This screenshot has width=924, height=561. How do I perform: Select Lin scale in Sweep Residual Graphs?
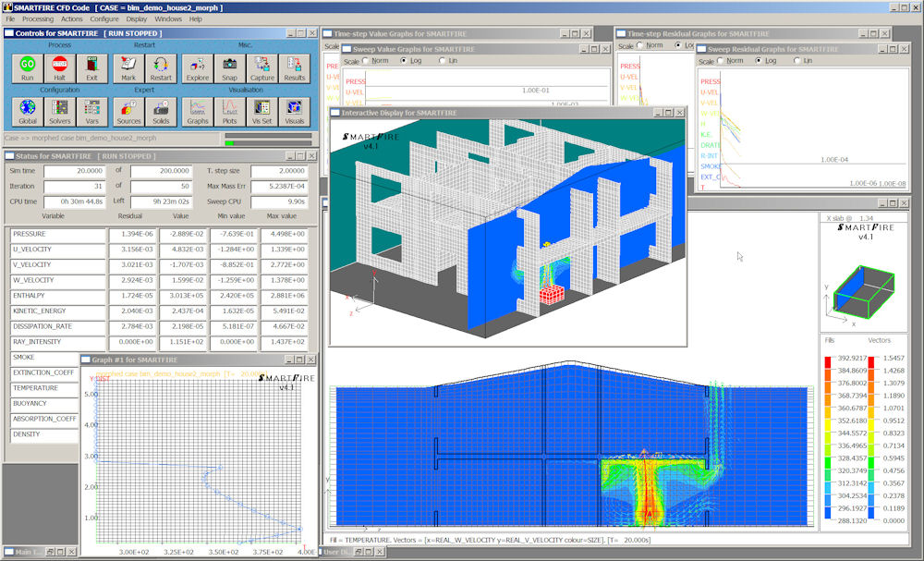(x=796, y=61)
